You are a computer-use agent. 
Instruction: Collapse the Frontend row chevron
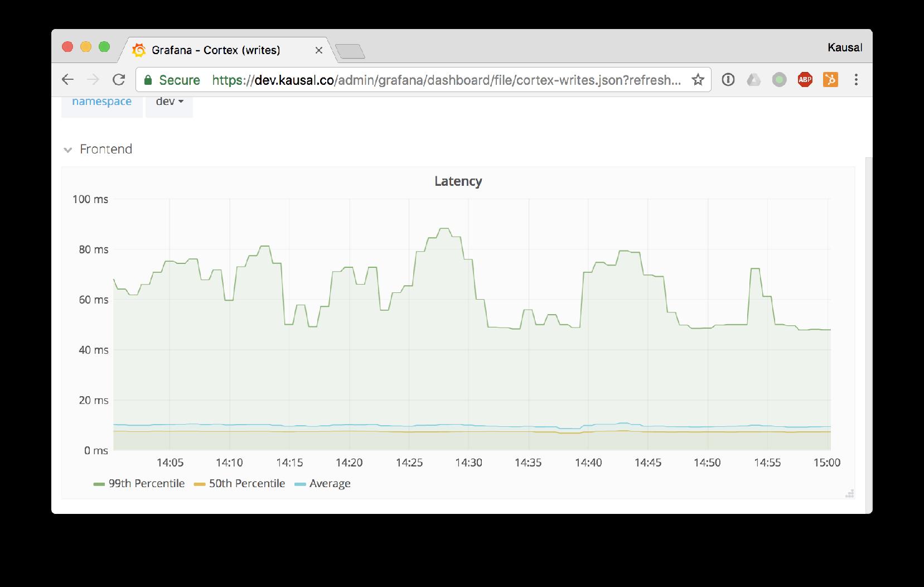(68, 150)
